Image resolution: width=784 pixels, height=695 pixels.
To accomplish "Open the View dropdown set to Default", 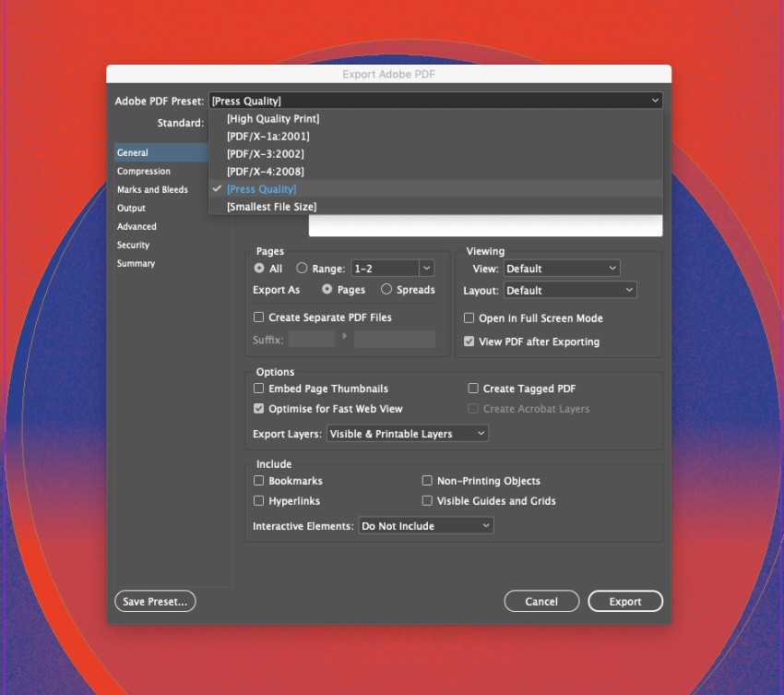I will click(x=562, y=269).
